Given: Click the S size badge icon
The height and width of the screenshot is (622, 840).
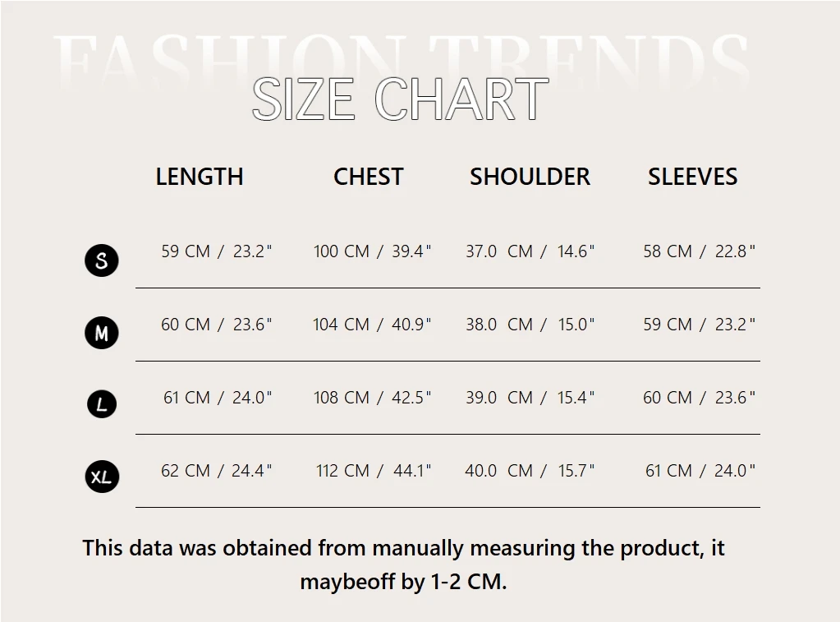Looking at the screenshot, I should coord(102,260).
